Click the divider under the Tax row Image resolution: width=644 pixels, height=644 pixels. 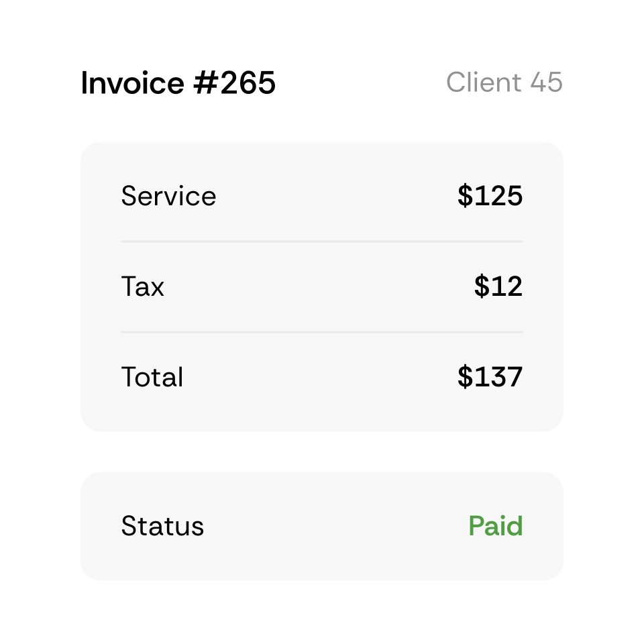(322, 331)
